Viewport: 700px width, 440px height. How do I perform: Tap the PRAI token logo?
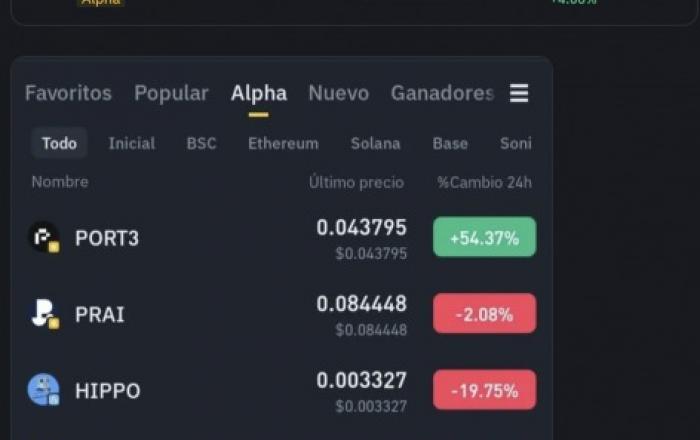44,314
